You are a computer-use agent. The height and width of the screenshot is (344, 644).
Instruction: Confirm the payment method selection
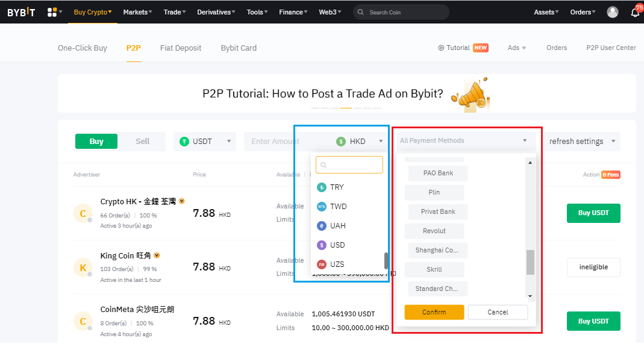click(x=434, y=313)
